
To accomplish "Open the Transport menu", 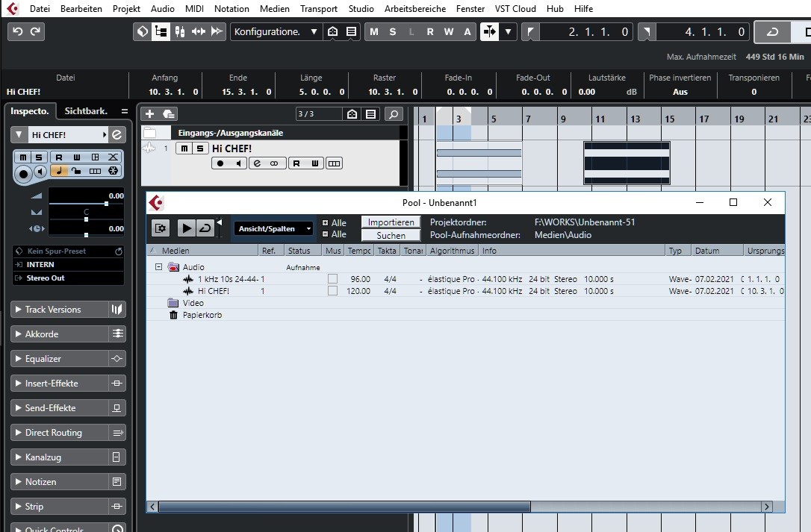I will click(319, 9).
